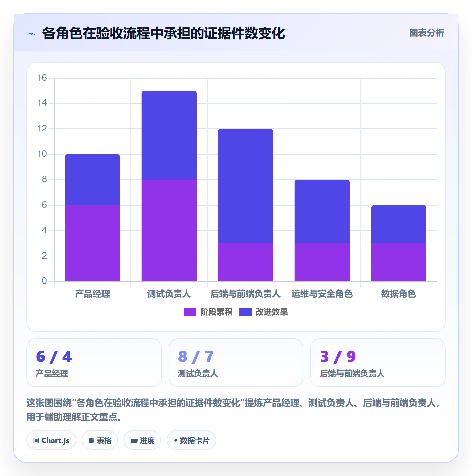Click the 图表分析 label in the header

(426, 33)
